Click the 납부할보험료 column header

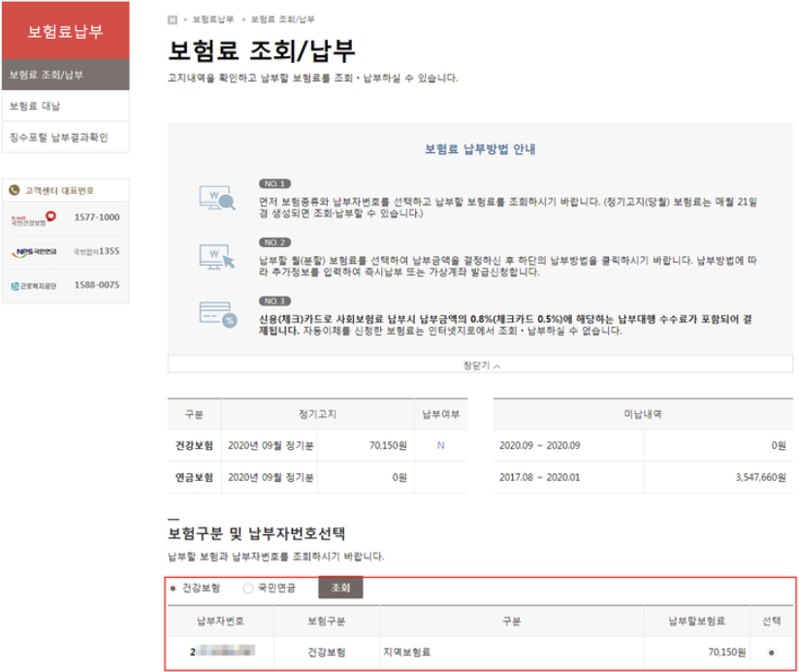696,621
